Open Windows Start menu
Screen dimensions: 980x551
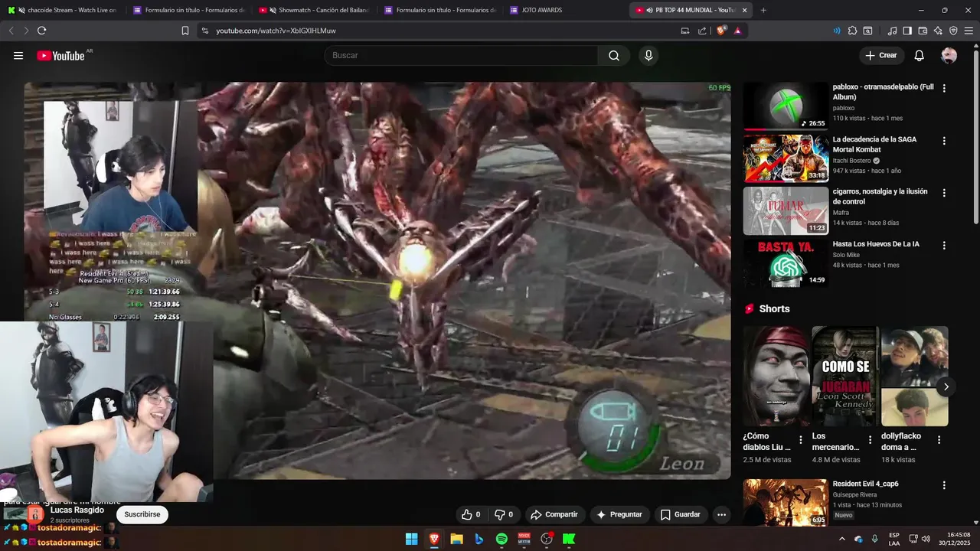point(411,539)
